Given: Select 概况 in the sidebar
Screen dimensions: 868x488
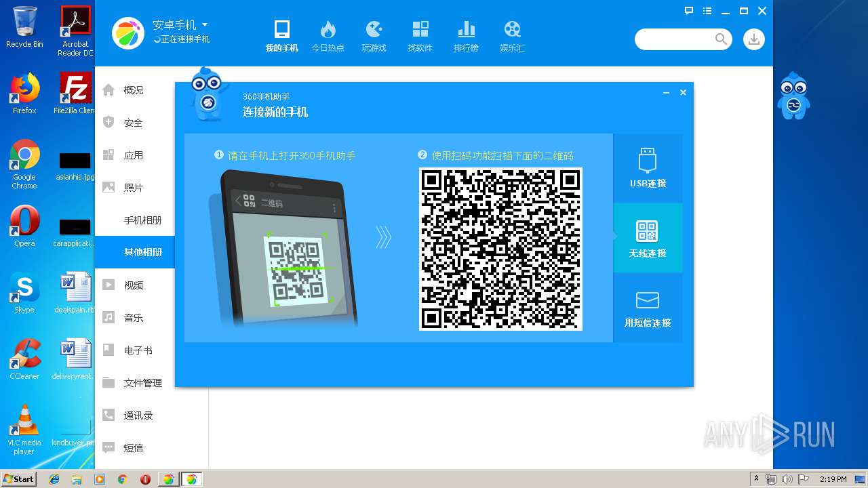Looking at the screenshot, I should (x=134, y=90).
